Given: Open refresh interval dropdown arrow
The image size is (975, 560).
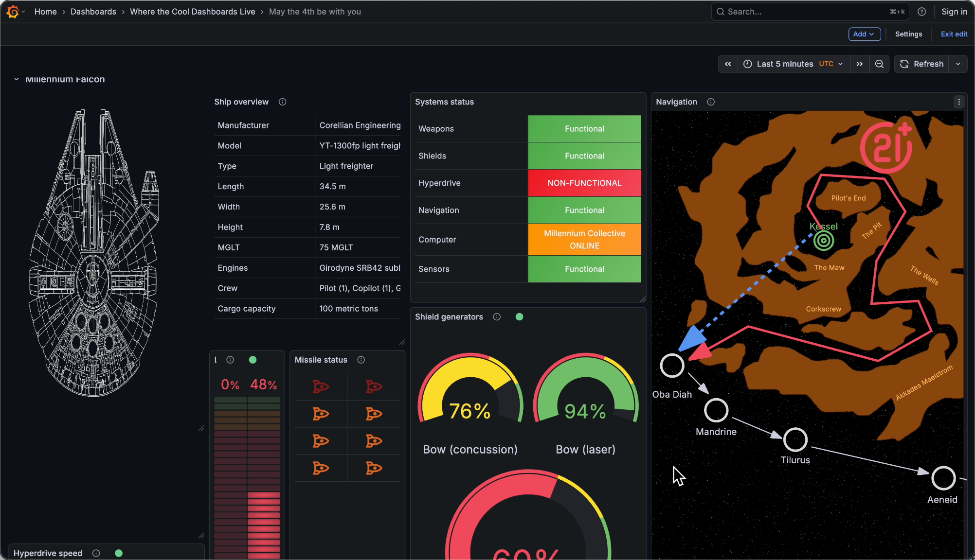Looking at the screenshot, I should click(958, 64).
